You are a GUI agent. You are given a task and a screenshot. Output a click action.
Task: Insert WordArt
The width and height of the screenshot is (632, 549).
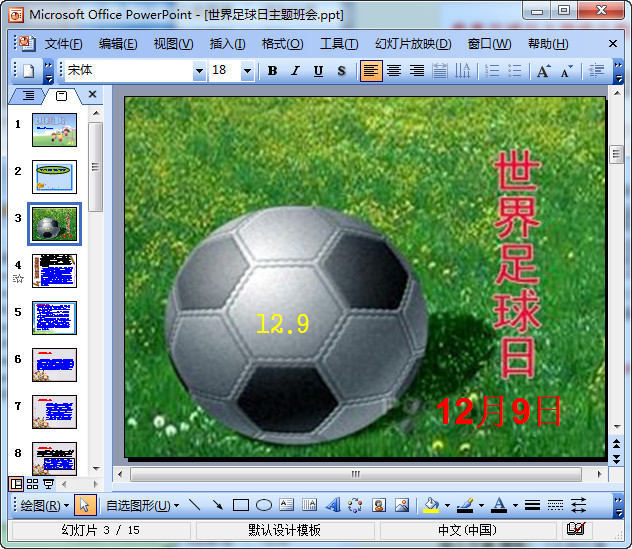(x=333, y=505)
